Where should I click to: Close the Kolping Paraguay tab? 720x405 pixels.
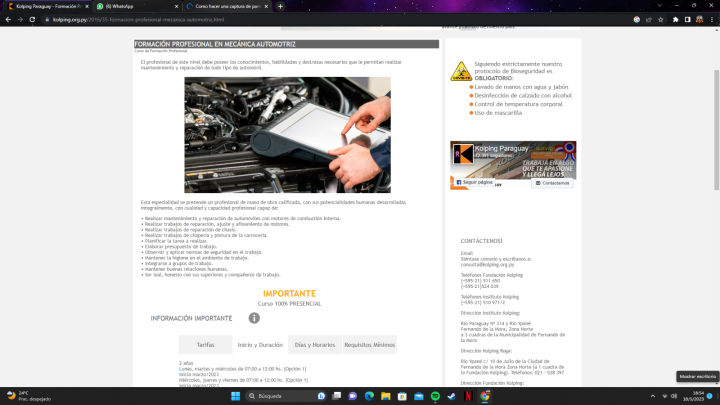(x=87, y=6)
